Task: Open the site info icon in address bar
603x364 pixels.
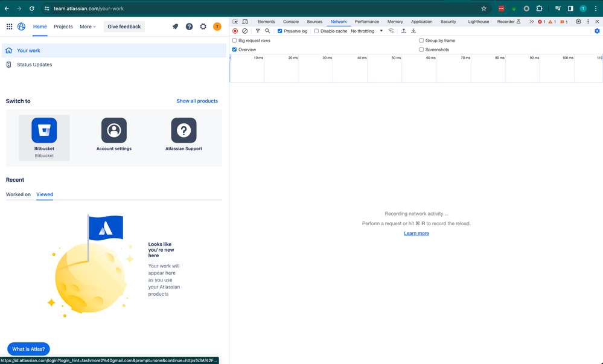Action: click(x=46, y=8)
